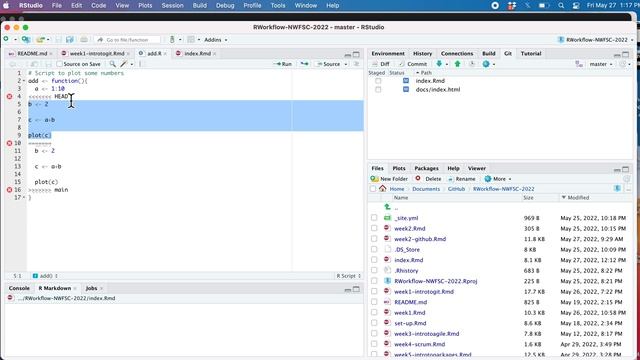Image resolution: width=640 pixels, height=360 pixels.
Task: Click the Delete button in Files pane
Action: point(428,179)
